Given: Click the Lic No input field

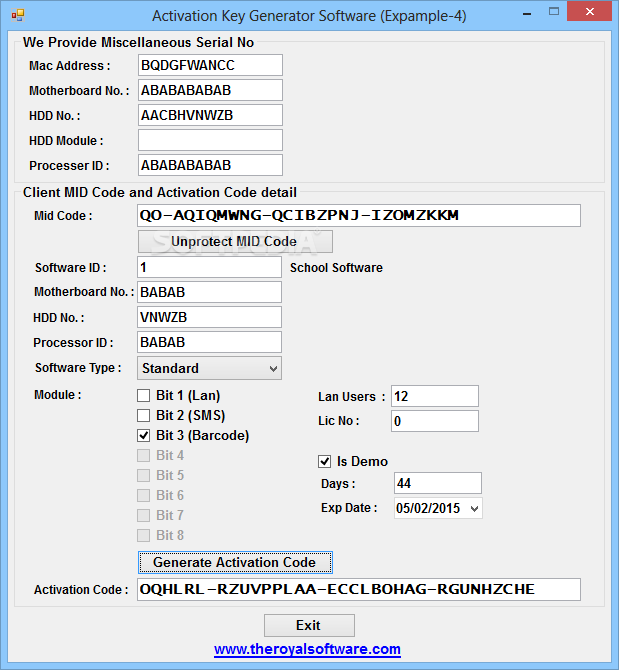Looking at the screenshot, I should point(435,421).
